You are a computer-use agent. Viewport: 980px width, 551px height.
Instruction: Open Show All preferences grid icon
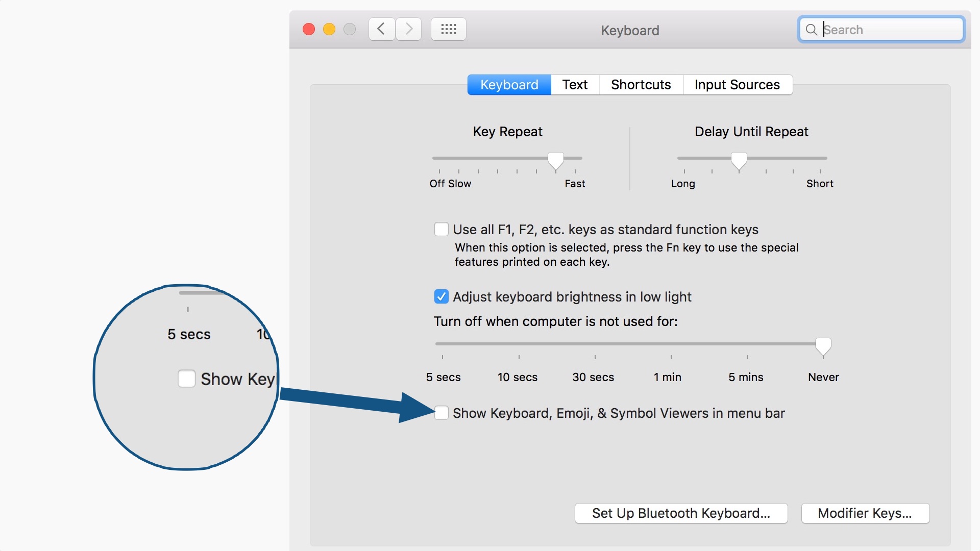tap(448, 29)
